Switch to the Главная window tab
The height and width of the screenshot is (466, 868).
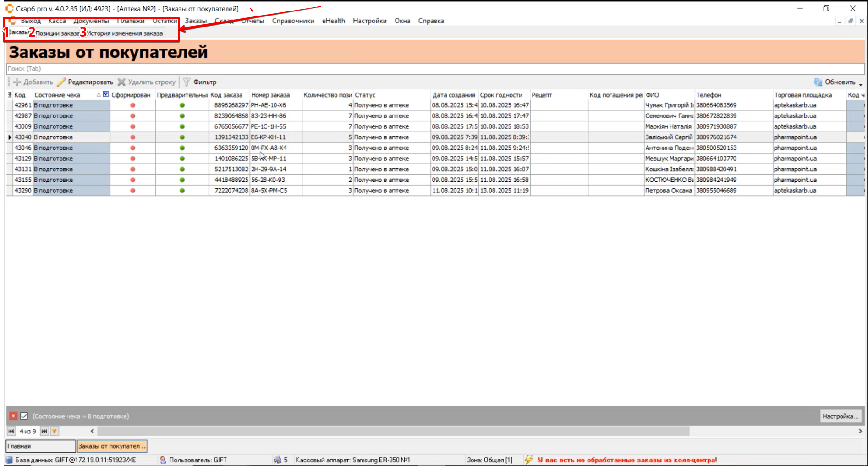pos(40,446)
